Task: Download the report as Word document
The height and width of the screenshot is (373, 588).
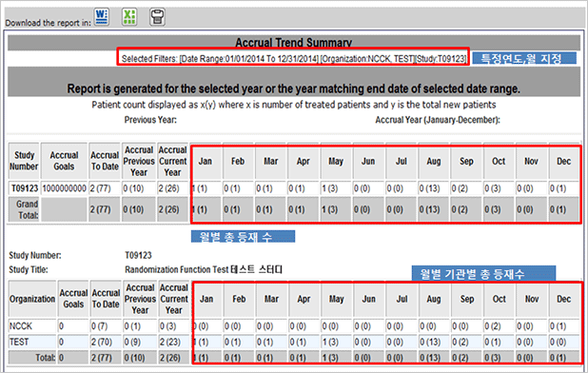Action: 102,17
